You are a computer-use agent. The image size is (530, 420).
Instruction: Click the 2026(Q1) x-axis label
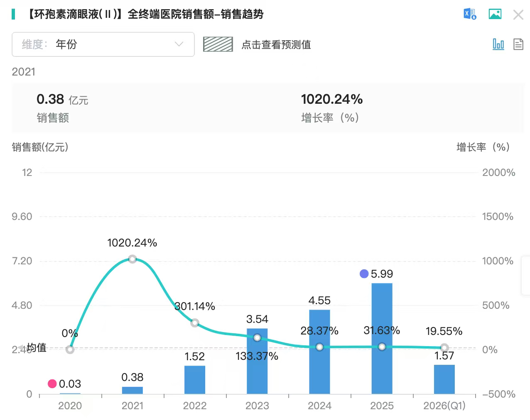pyautogui.click(x=444, y=405)
